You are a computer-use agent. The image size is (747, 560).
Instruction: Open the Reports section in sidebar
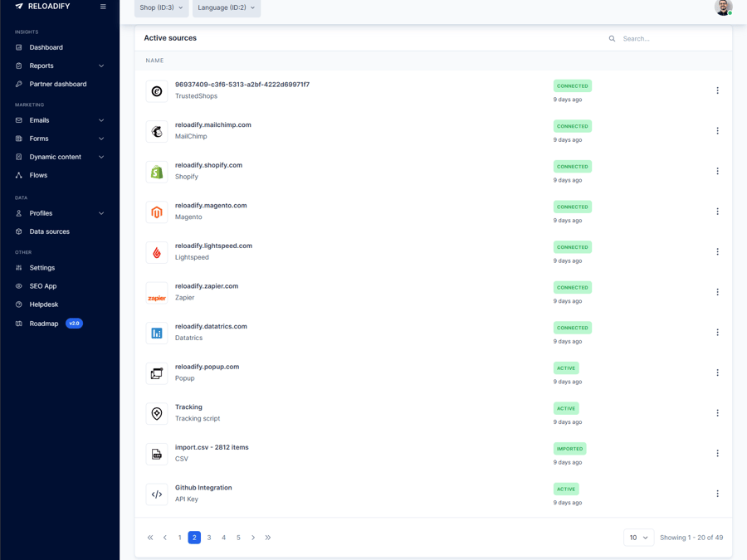pos(40,66)
